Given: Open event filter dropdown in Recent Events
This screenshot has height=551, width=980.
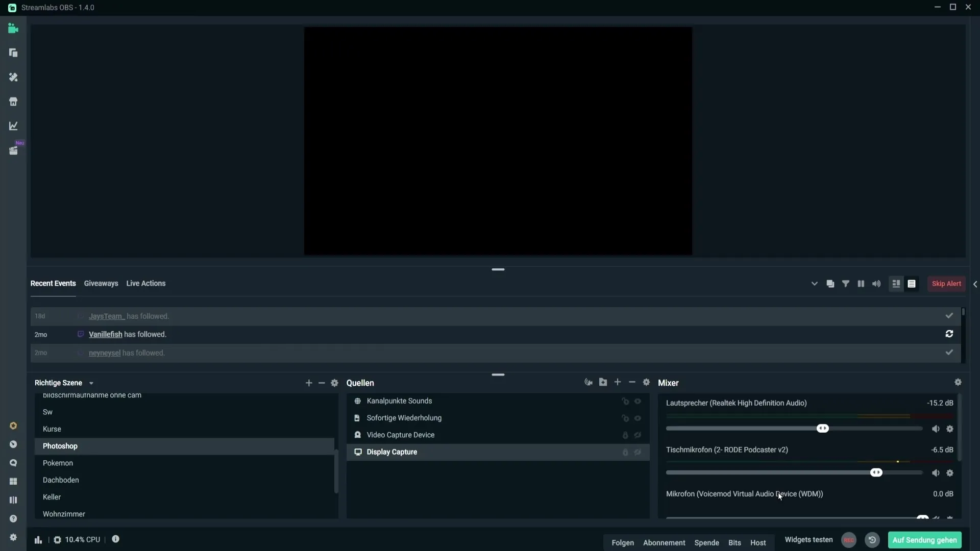Looking at the screenshot, I should tap(845, 283).
